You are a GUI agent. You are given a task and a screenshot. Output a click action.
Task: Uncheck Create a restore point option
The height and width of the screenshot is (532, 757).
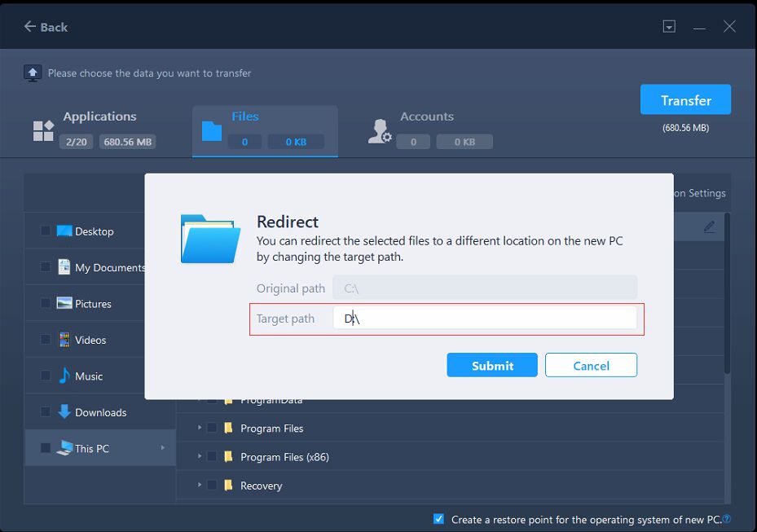pyautogui.click(x=438, y=519)
